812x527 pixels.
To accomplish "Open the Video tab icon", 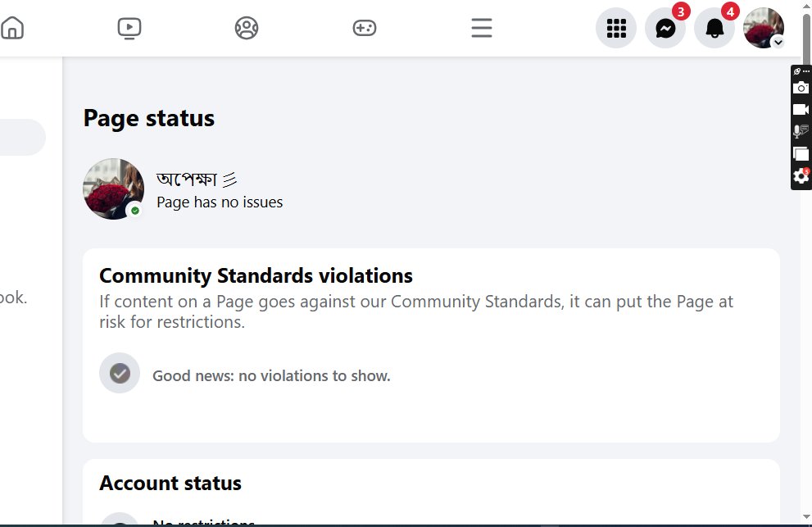I will pos(129,28).
